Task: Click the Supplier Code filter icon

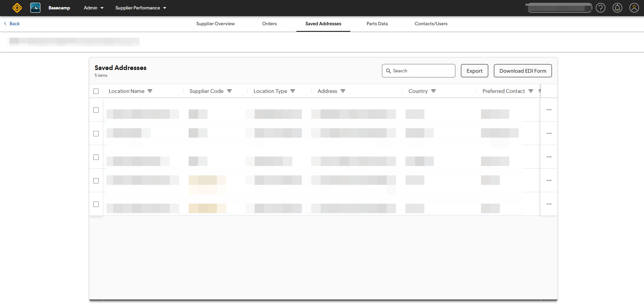Action: tap(229, 91)
